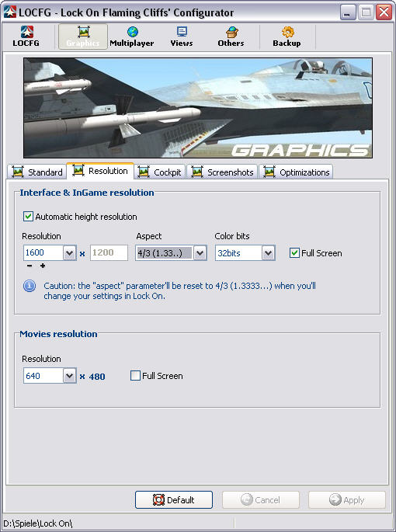This screenshot has height=532, width=396.
Task: Click the Graphics jet banner image
Action: point(198,108)
